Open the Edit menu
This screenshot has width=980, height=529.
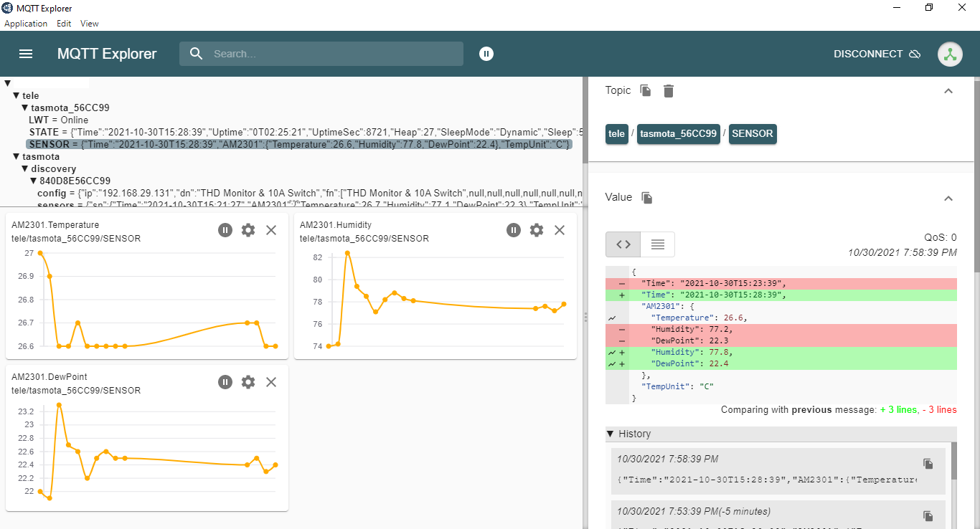[x=64, y=24]
